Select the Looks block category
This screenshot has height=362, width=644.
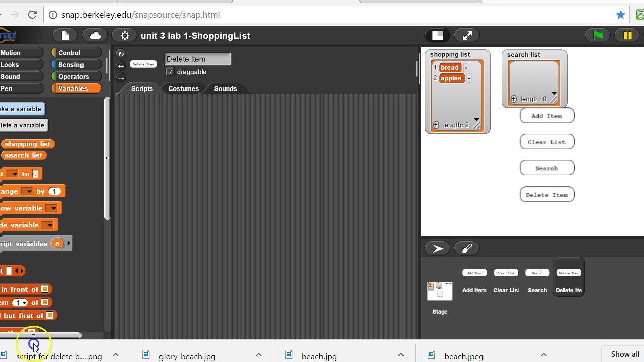21,65
